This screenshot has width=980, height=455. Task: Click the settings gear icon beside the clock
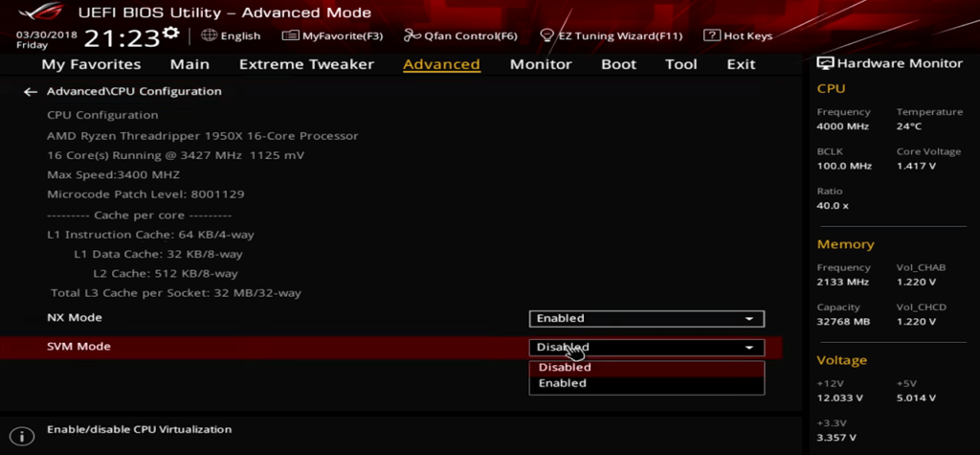[171, 34]
